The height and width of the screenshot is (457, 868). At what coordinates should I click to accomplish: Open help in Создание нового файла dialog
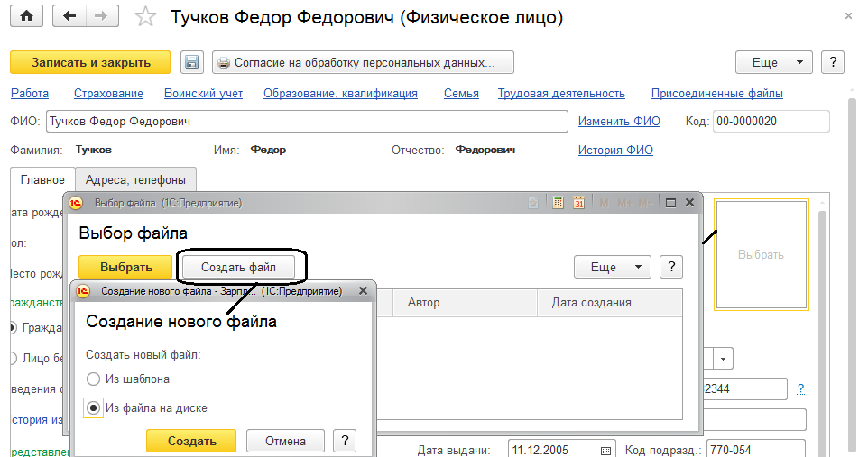point(345,441)
